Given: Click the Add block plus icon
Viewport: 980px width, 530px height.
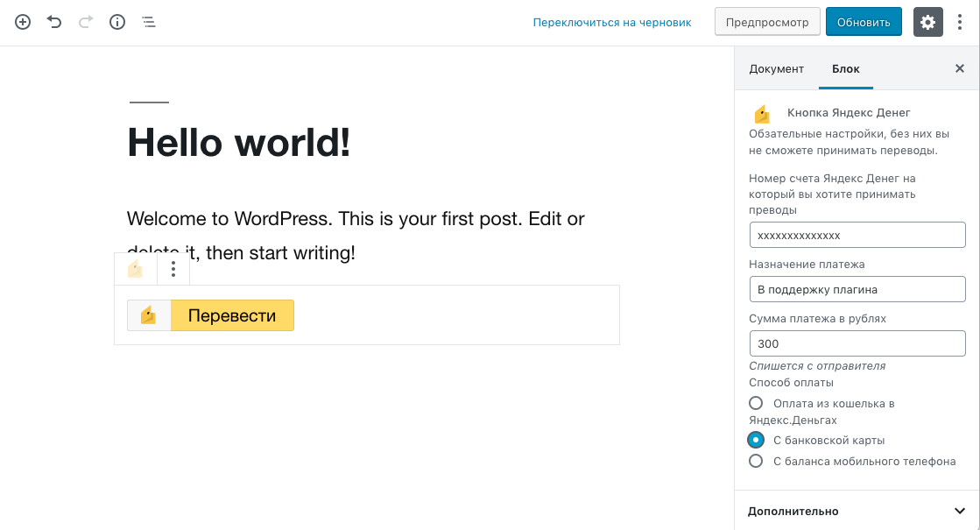Looking at the screenshot, I should pyautogui.click(x=23, y=23).
